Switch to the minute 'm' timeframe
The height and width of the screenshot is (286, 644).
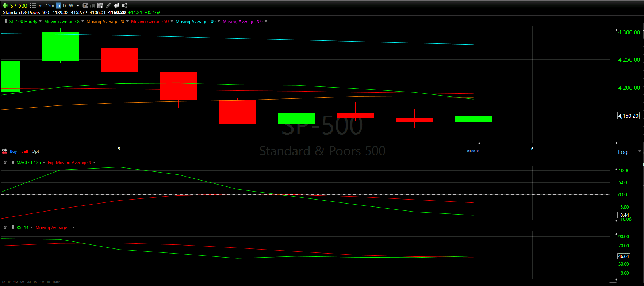pos(41,6)
